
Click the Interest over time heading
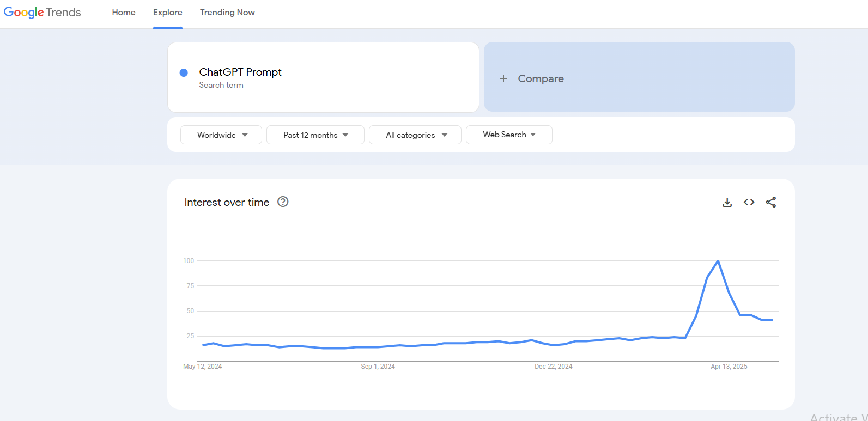coord(227,202)
